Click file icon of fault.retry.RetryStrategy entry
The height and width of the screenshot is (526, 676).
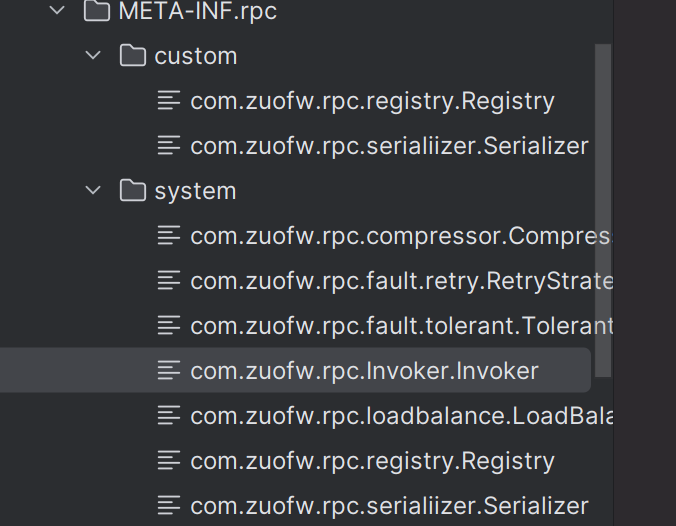coord(169,280)
